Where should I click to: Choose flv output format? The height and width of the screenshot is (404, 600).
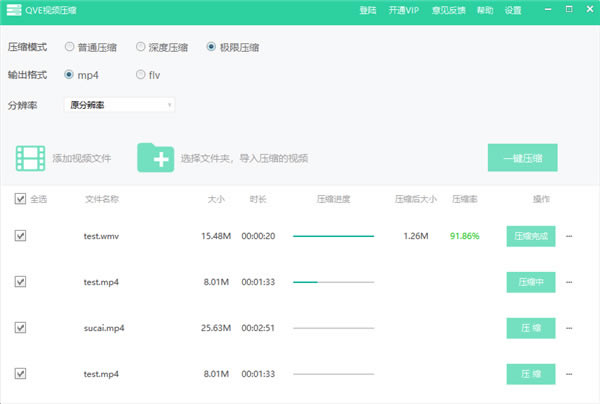pos(141,74)
